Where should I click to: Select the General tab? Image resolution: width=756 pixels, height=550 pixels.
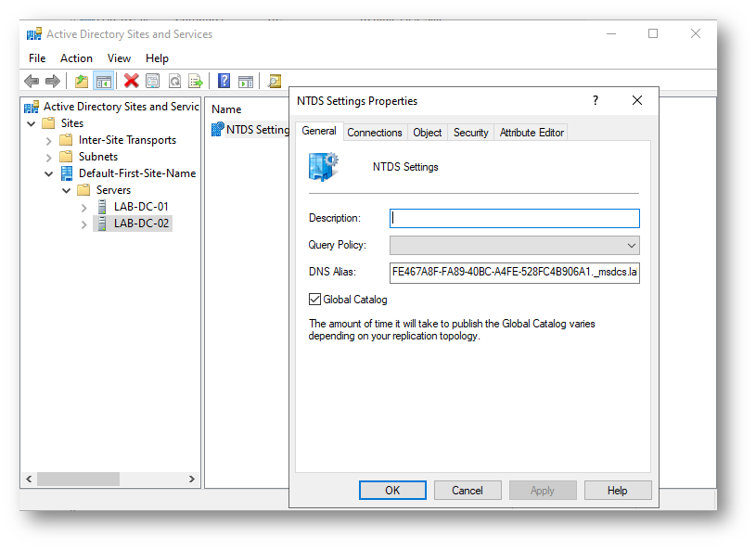(x=319, y=131)
